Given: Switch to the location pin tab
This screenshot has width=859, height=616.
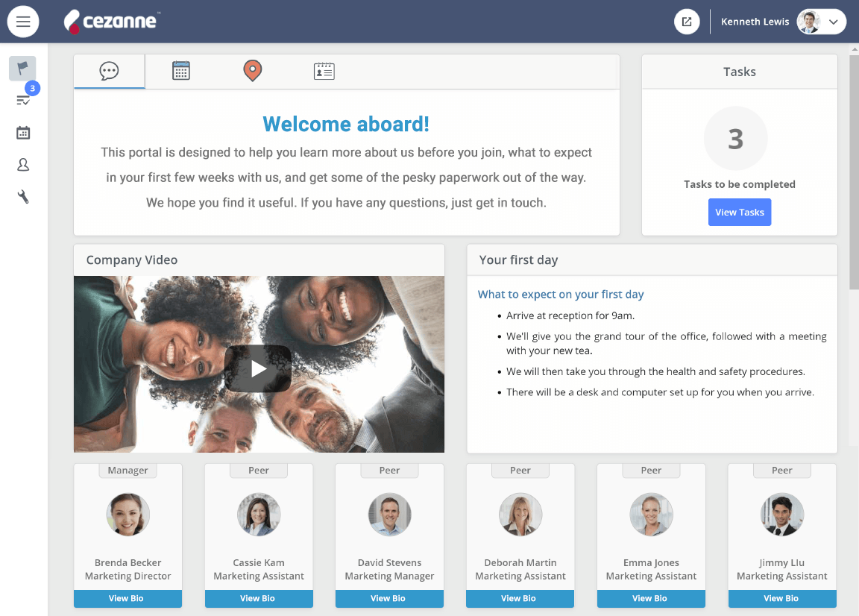Looking at the screenshot, I should click(x=253, y=72).
